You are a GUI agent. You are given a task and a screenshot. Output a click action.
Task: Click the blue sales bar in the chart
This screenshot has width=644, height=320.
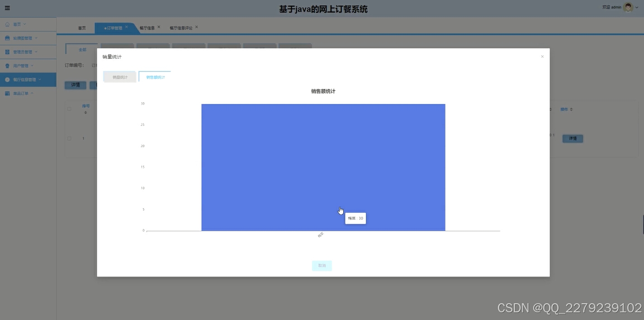pyautogui.click(x=323, y=167)
